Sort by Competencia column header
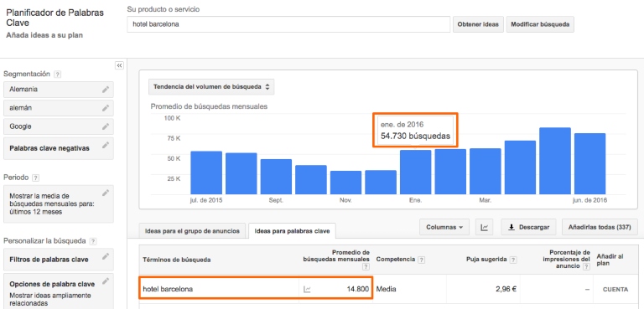644x309 pixels. [396, 260]
